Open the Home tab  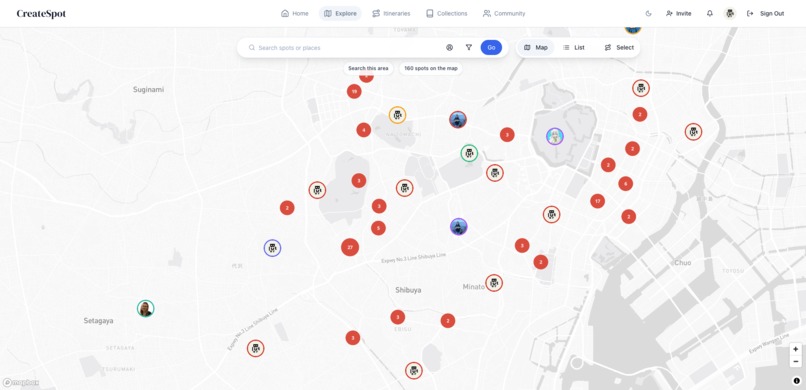[295, 13]
